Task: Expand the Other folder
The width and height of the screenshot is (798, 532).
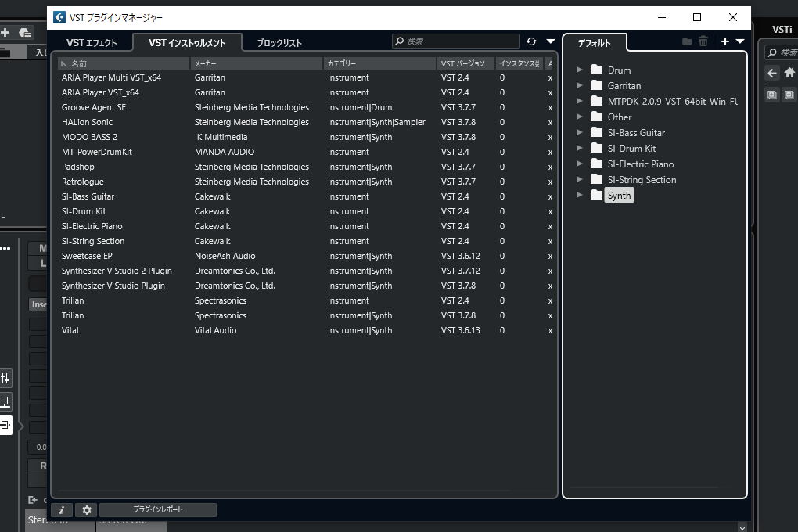Action: click(579, 117)
